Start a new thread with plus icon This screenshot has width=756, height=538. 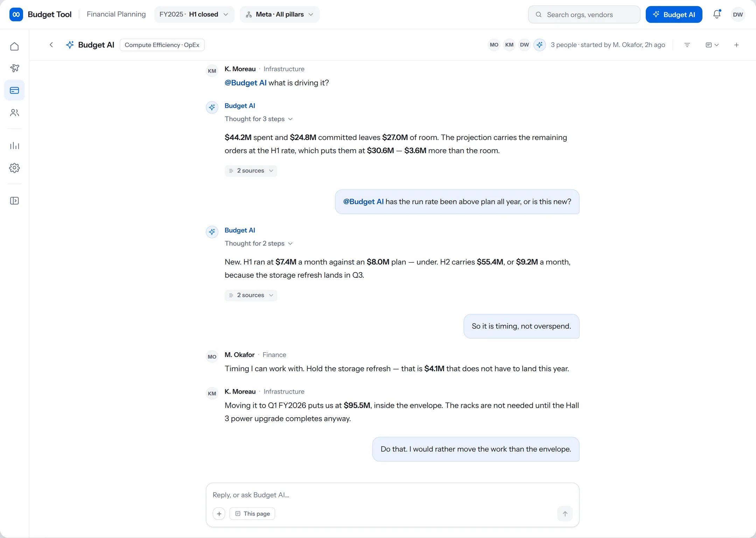(736, 45)
